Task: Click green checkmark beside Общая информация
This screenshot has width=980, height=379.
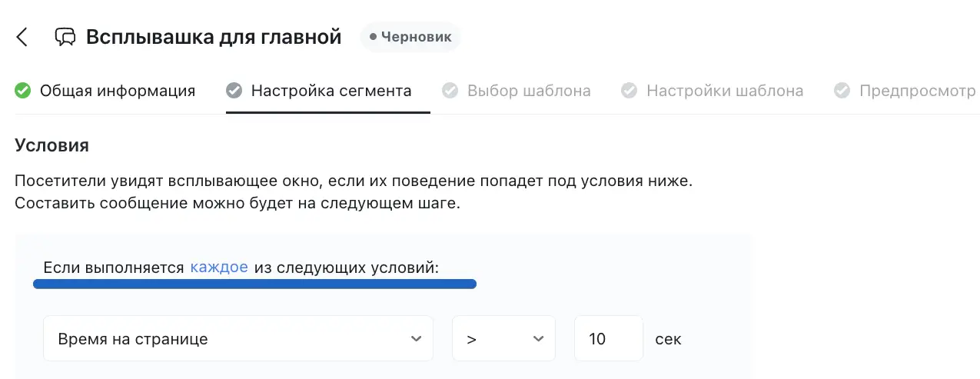Action: tap(23, 91)
